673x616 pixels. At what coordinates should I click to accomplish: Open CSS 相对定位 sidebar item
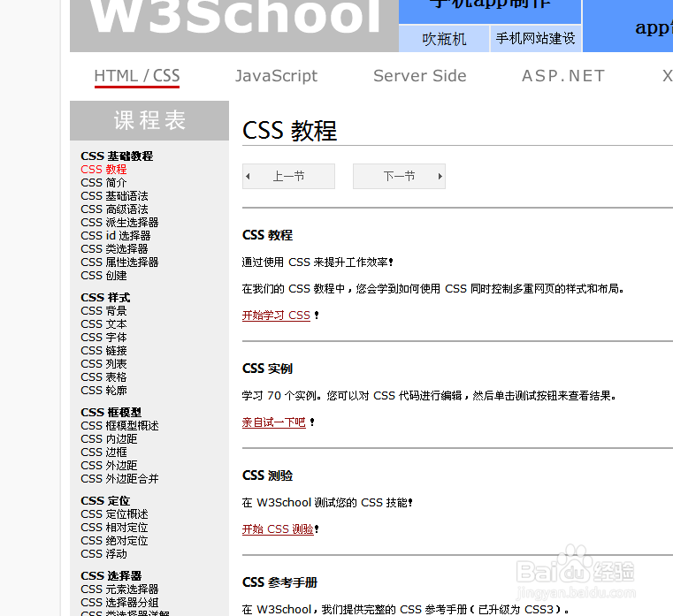tap(114, 528)
